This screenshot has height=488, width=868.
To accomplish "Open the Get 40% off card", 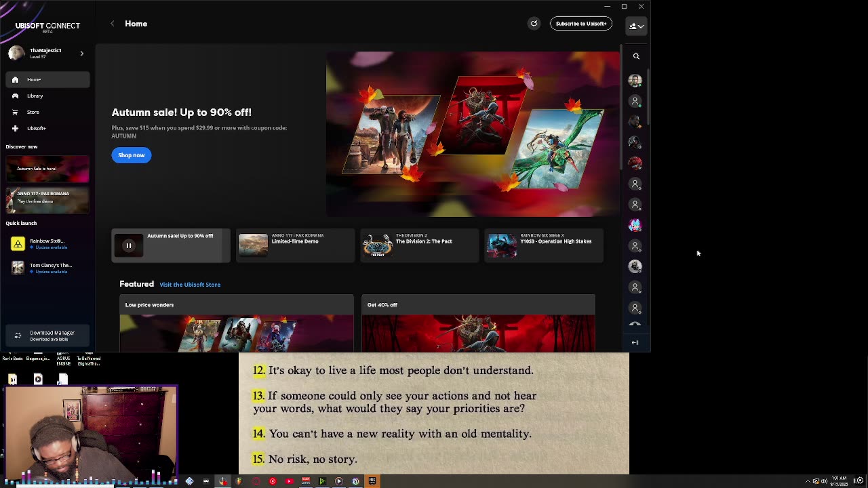I will (478, 323).
